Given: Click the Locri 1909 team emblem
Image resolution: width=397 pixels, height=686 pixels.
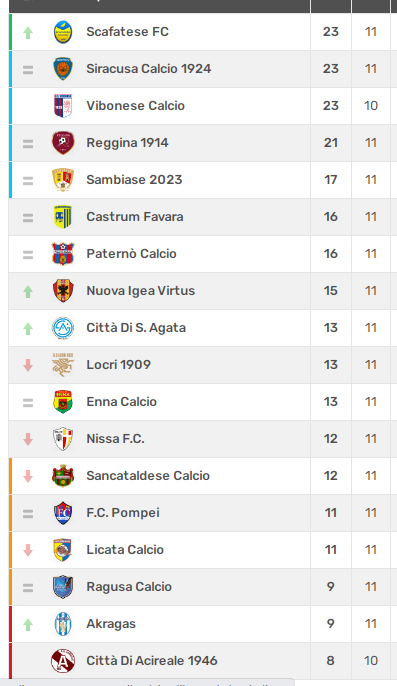Looking at the screenshot, I should coord(63,364).
